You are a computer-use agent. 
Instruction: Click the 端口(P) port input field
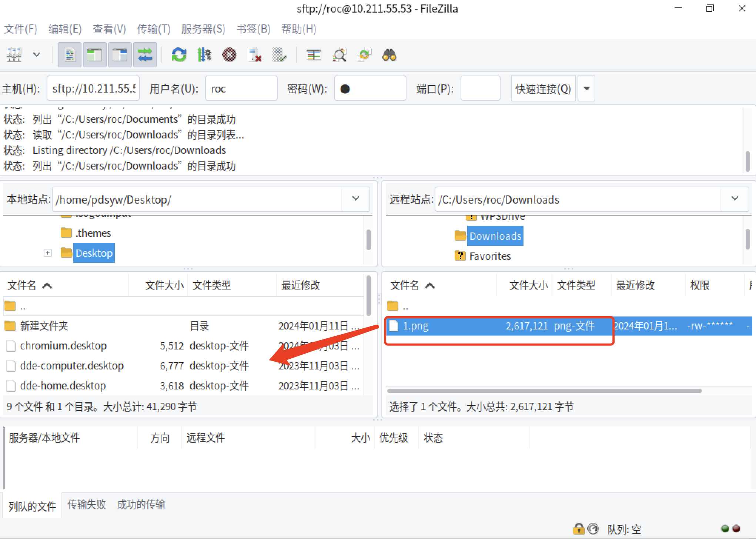coord(480,88)
